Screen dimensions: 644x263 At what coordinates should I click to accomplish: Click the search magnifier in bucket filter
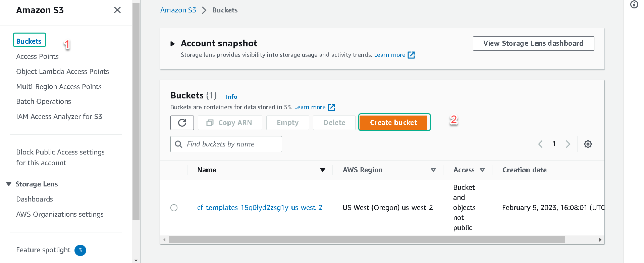179,144
